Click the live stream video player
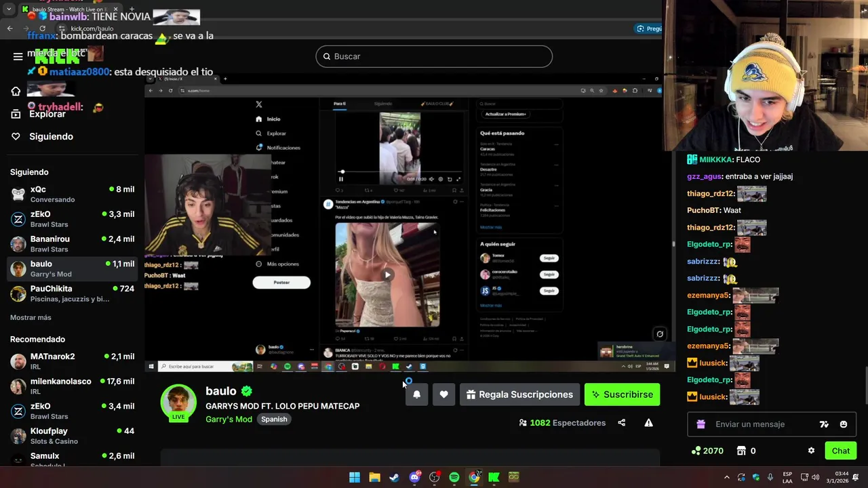The height and width of the screenshot is (488, 868). pyautogui.click(x=410, y=224)
